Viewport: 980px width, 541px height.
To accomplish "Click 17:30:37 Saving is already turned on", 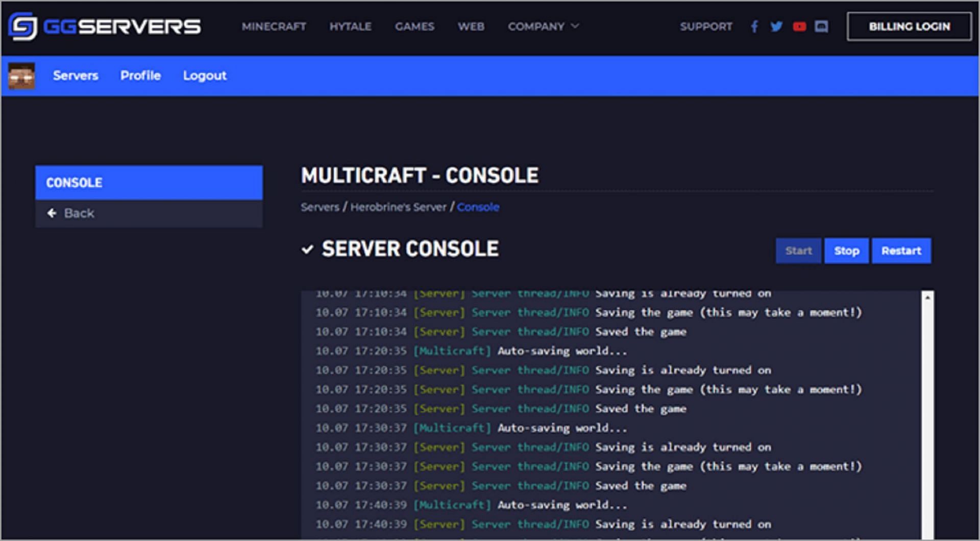I will click(543, 448).
